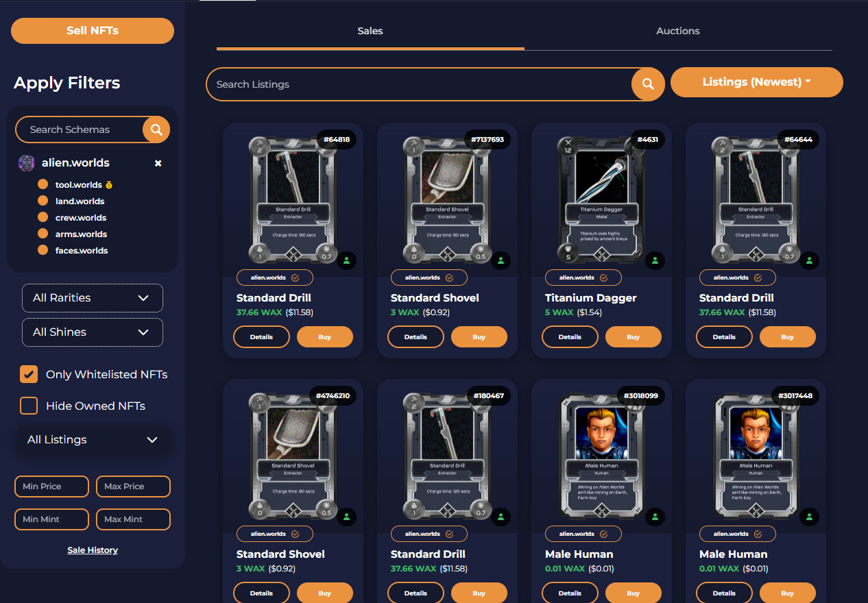Enable Hide Owned NFTs checkbox
This screenshot has height=603, width=868.
click(x=29, y=406)
